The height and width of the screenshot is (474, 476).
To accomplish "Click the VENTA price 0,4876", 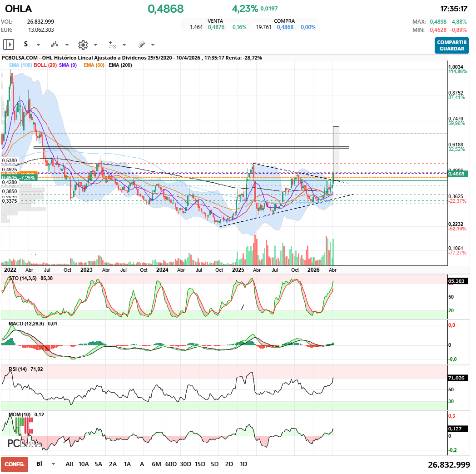I will (216, 27).
